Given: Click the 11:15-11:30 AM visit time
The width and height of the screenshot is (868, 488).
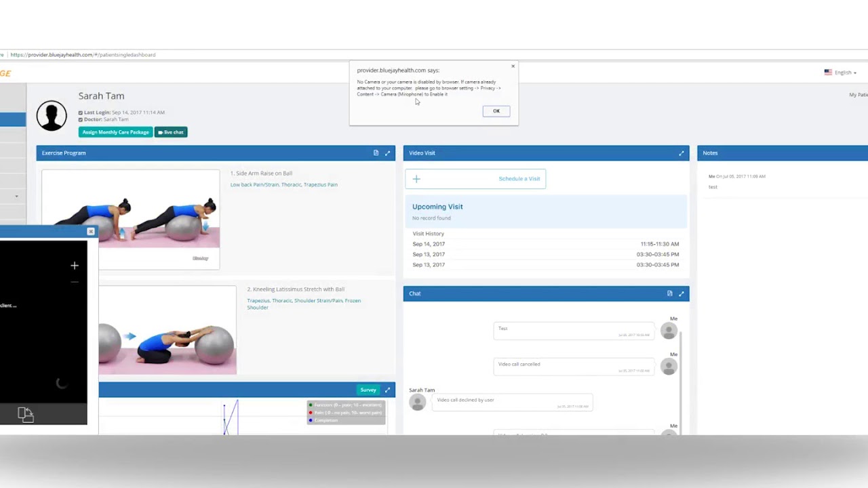Looking at the screenshot, I should pos(660,244).
